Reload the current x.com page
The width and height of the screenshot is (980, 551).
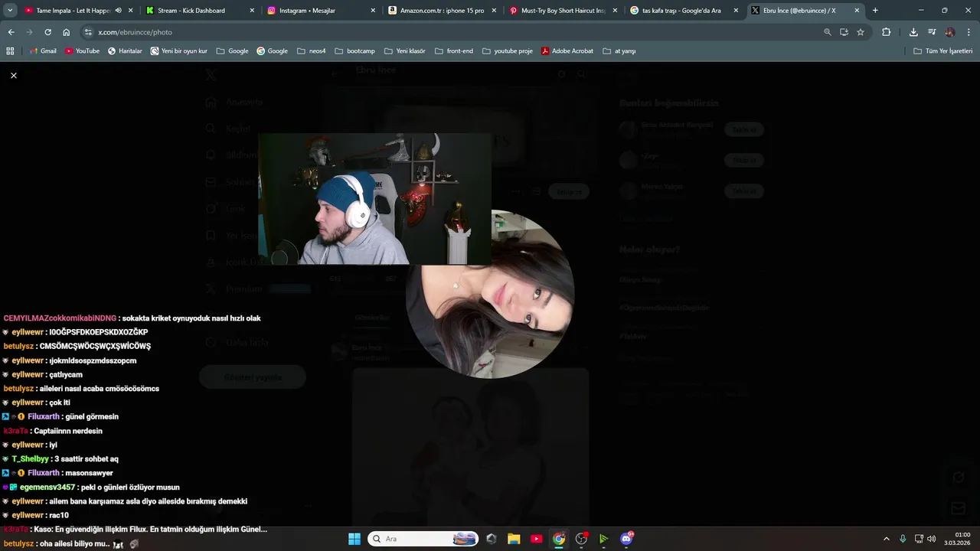(47, 32)
